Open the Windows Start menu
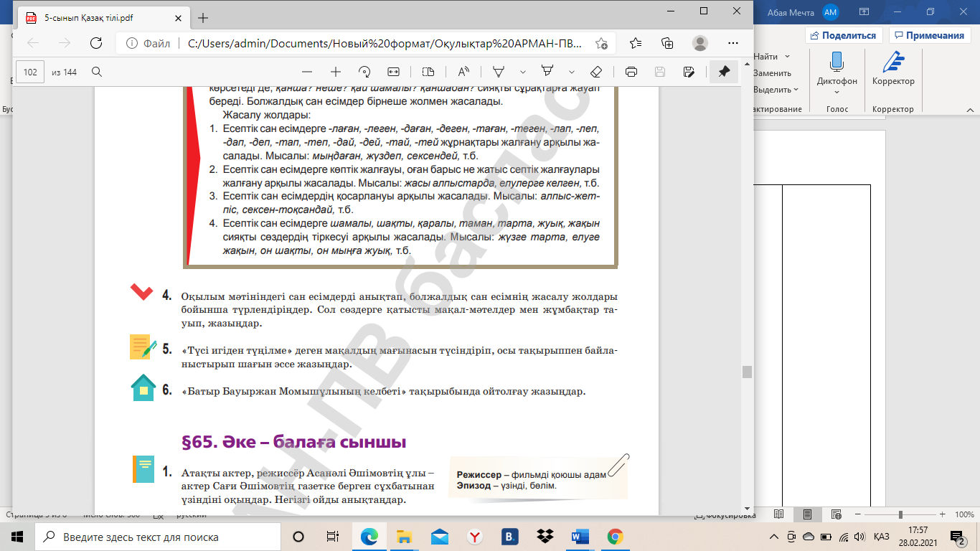 point(17,537)
